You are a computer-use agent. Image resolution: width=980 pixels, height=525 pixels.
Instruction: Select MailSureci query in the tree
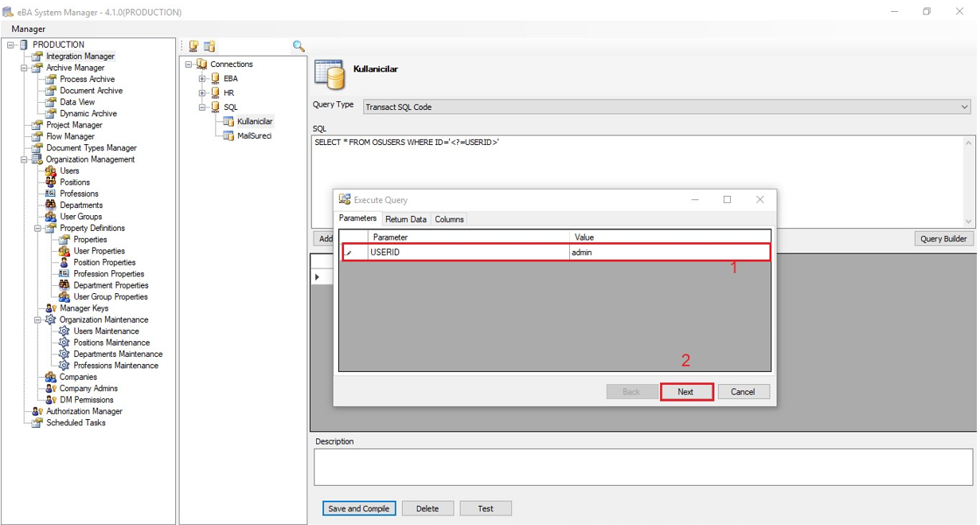[x=254, y=136]
